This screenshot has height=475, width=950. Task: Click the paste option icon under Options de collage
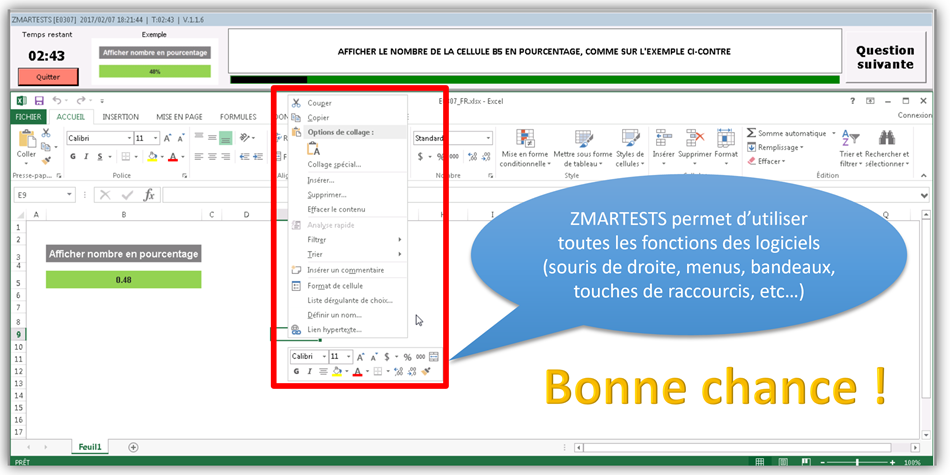(x=313, y=148)
